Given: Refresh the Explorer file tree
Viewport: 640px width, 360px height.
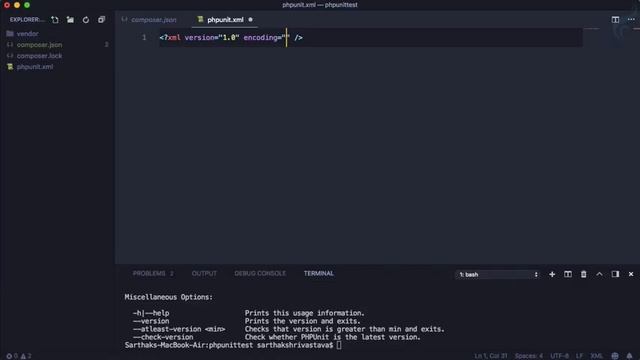Looking at the screenshot, I should tap(86, 20).
